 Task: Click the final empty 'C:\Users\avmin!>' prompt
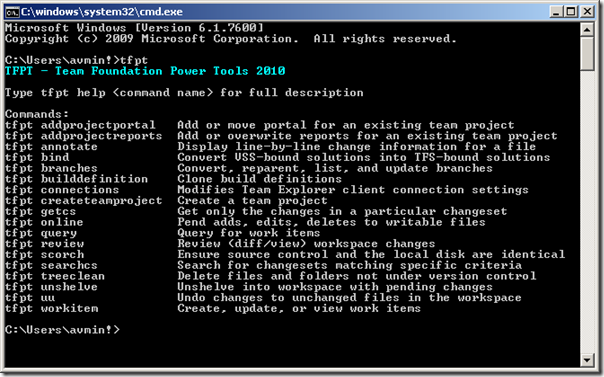[62, 330]
